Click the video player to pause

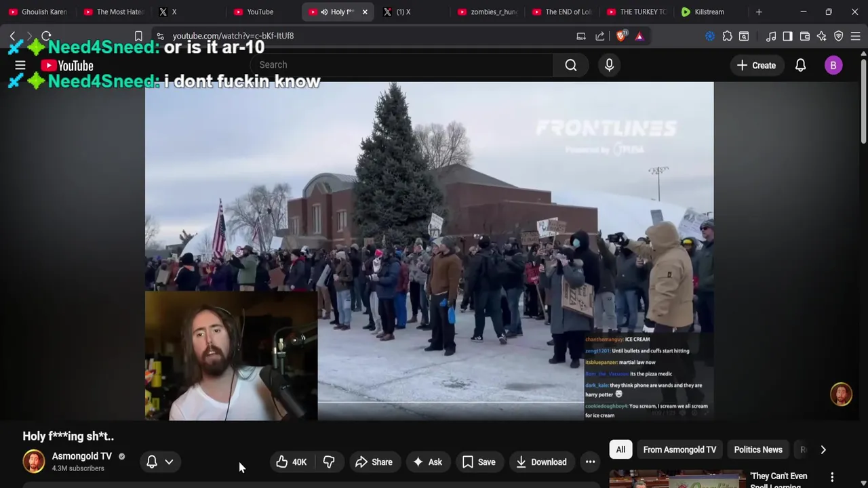pos(429,251)
